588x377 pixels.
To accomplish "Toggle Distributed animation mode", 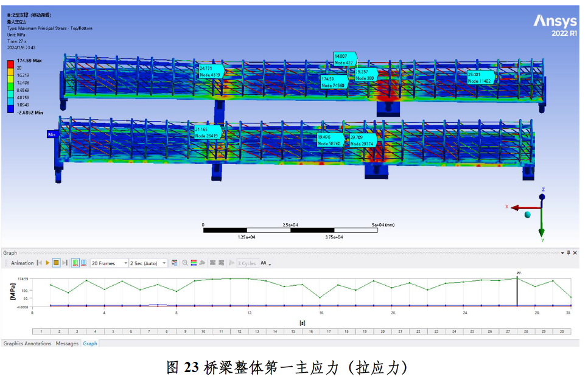I will point(75,263).
